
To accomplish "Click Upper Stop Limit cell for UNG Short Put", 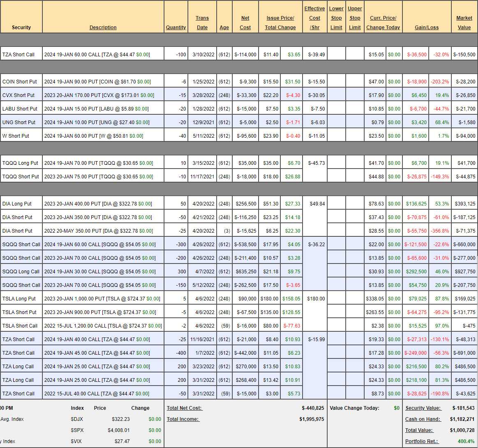I will (x=355, y=122).
